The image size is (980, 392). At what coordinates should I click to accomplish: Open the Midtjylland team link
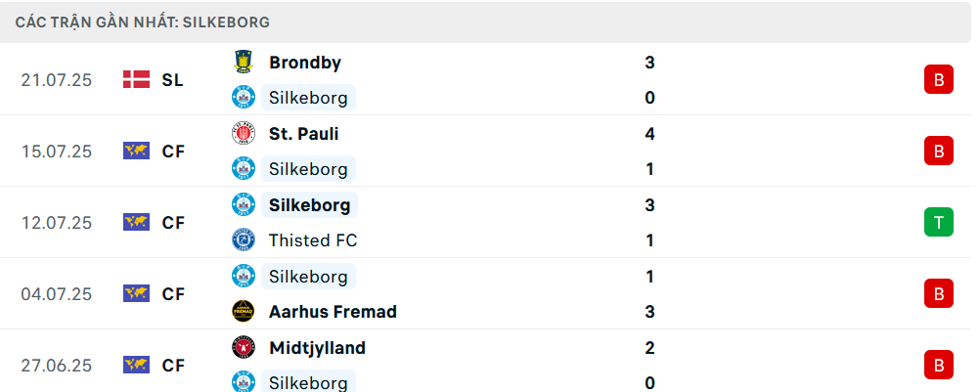click(317, 348)
